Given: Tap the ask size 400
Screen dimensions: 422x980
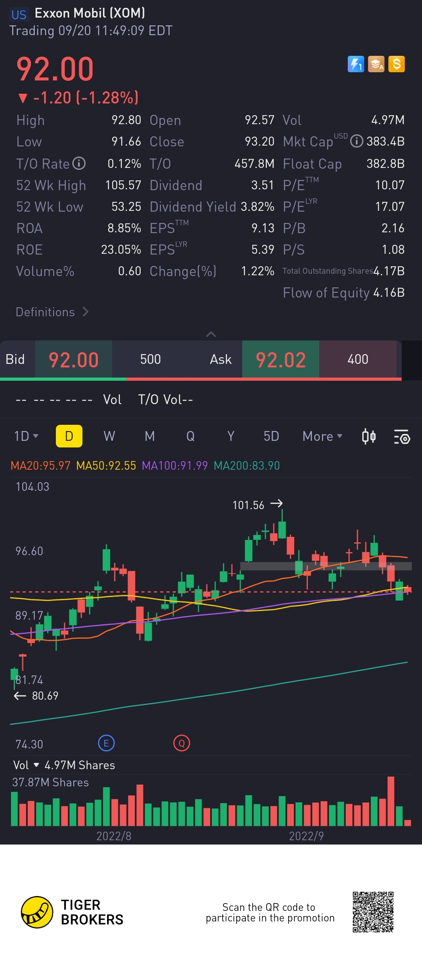Looking at the screenshot, I should coord(358,359).
